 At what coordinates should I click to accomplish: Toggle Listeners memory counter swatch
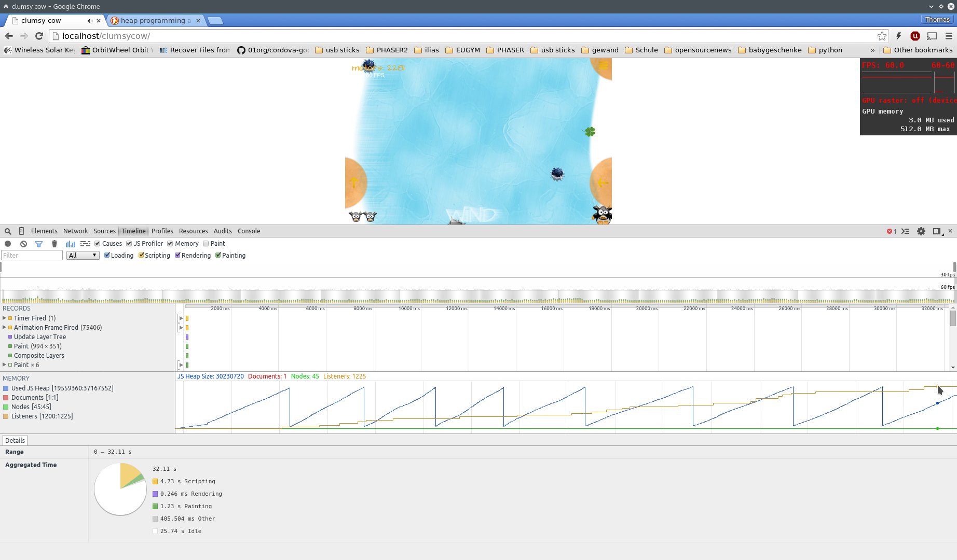pyautogui.click(x=6, y=416)
